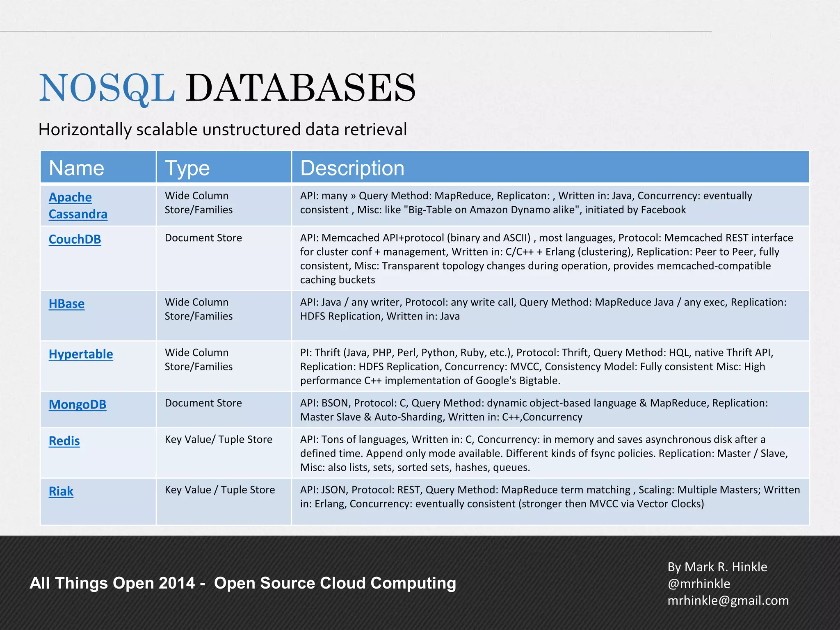Visit the Hypertable link
This screenshot has width=840, height=630.
(81, 354)
